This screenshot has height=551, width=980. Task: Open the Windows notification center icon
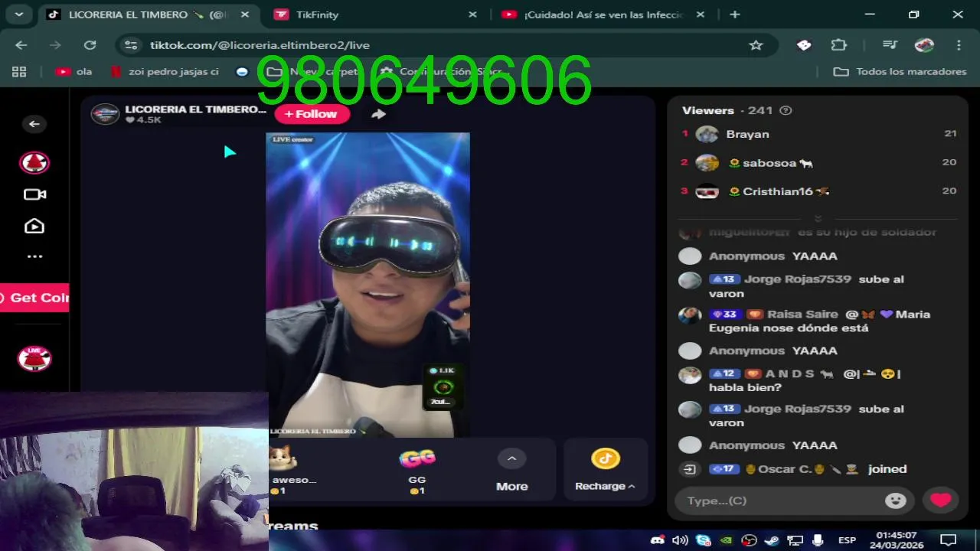[948, 540]
